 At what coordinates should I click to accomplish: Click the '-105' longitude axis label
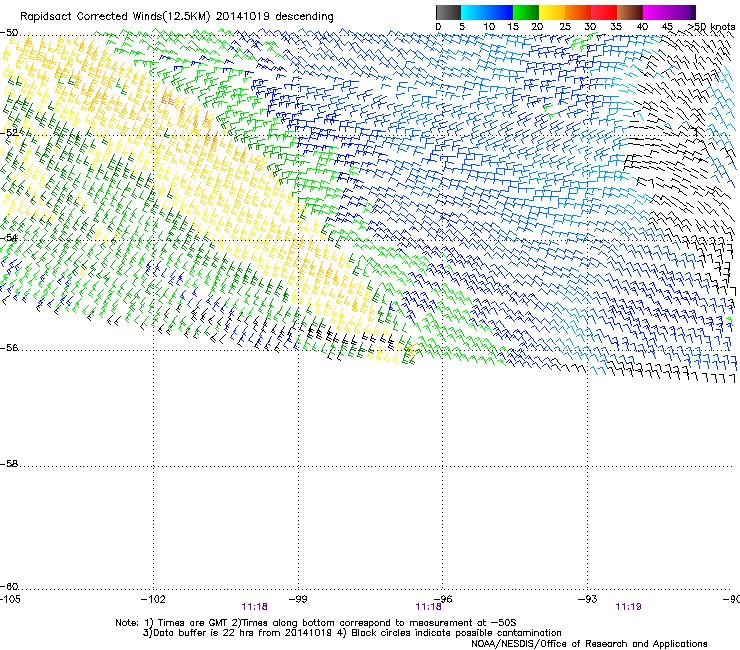[10, 599]
